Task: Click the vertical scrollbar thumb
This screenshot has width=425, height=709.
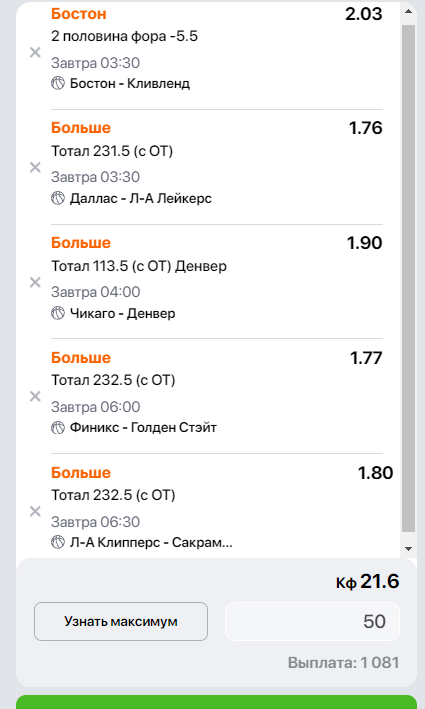Action: click(x=409, y=279)
